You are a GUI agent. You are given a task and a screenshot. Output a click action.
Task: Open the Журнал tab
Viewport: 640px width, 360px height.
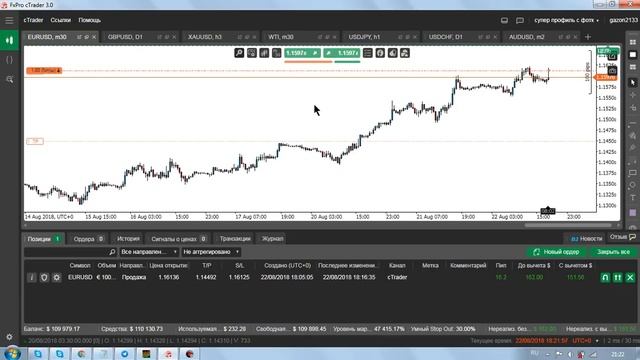272,239
